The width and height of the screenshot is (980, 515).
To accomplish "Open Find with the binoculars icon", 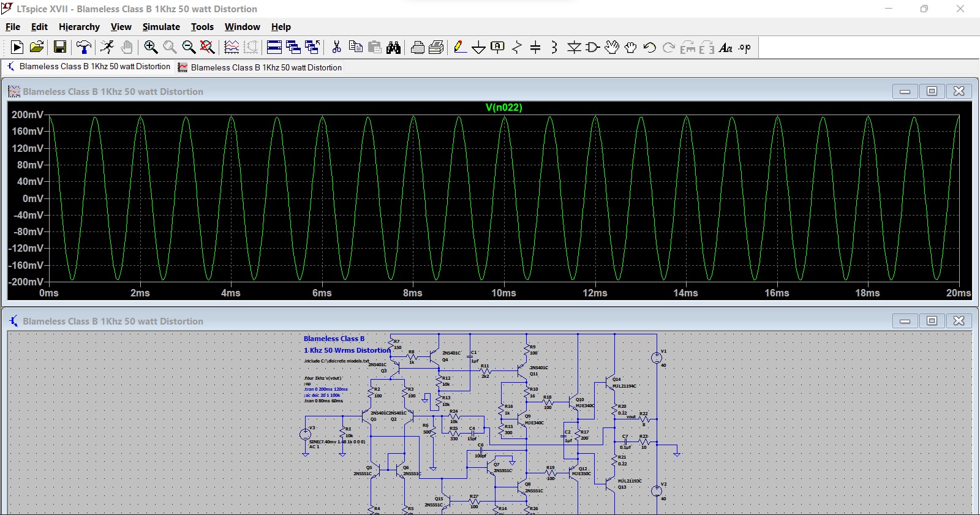I will [x=394, y=47].
